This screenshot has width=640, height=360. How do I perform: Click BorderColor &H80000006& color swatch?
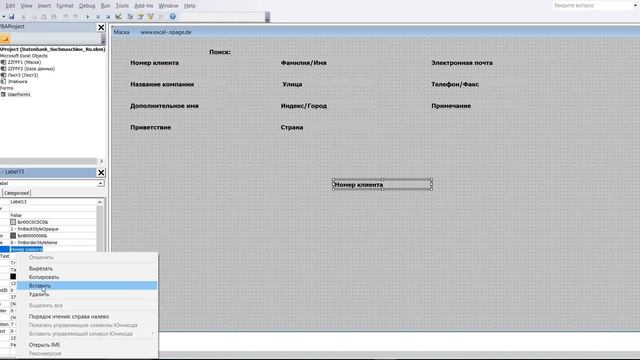click(13, 236)
